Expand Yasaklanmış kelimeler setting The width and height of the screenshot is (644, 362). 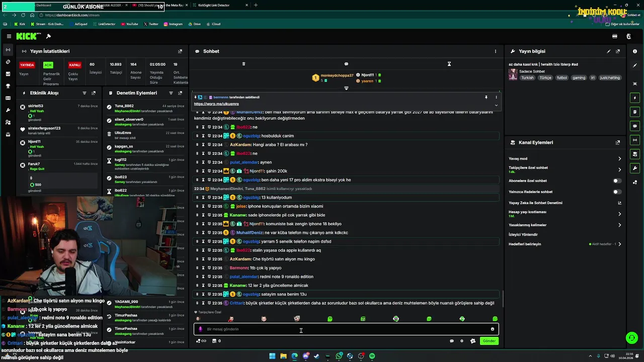coord(619,225)
